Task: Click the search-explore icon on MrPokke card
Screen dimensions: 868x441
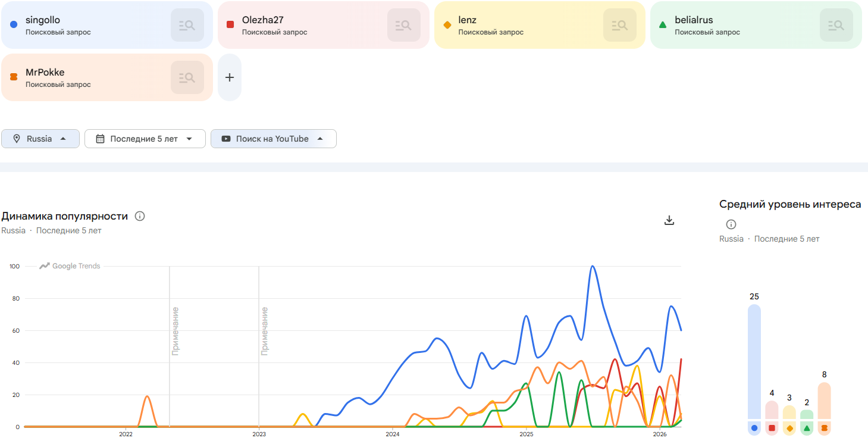Action: (187, 77)
